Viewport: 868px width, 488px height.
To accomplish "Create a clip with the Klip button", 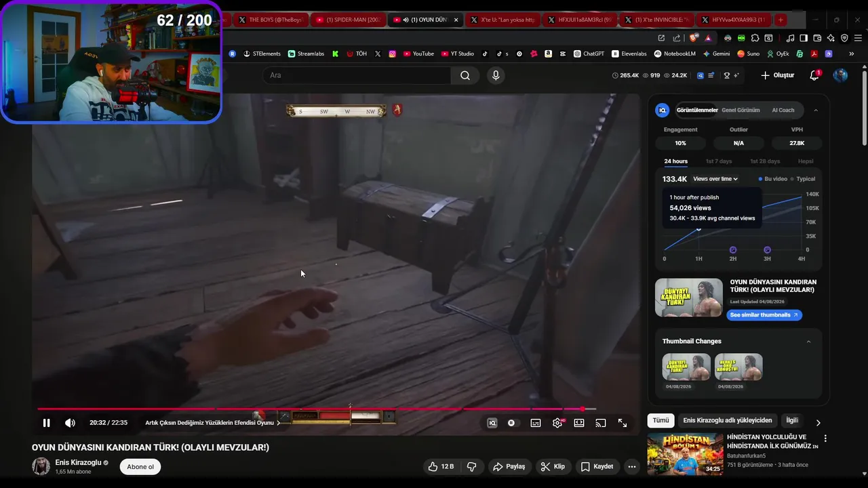I will click(553, 466).
